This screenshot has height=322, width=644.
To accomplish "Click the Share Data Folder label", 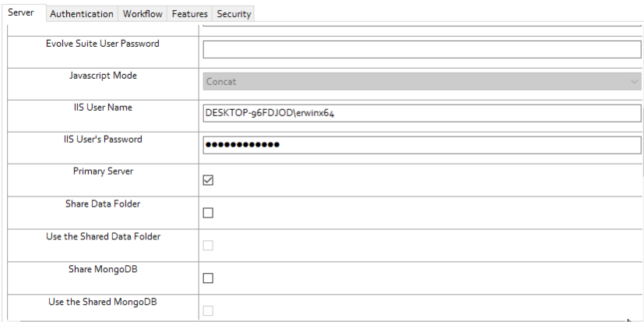I will tap(103, 203).
